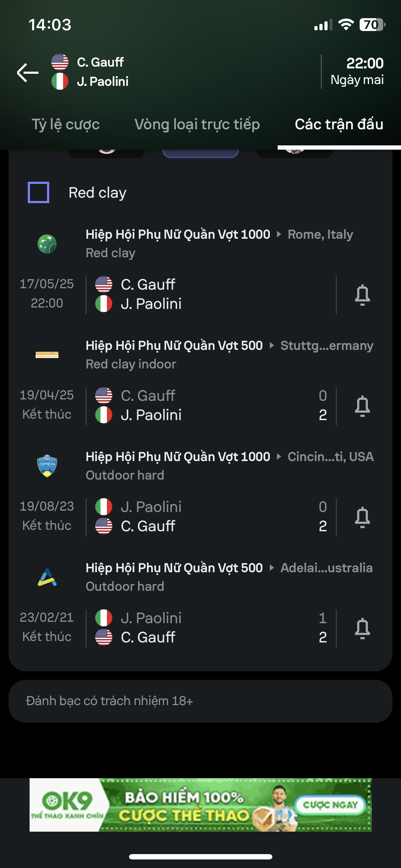Select the Các trận đấu tab
Screen dimensions: 401x868
pos(339,125)
